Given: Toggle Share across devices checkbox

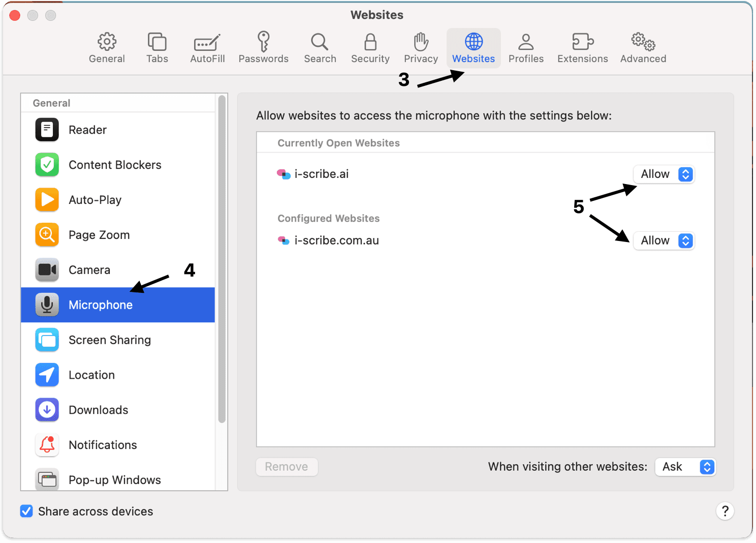Looking at the screenshot, I should click(26, 511).
